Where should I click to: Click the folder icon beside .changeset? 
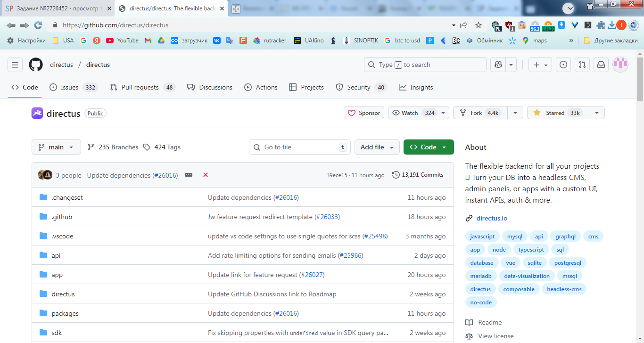point(43,197)
